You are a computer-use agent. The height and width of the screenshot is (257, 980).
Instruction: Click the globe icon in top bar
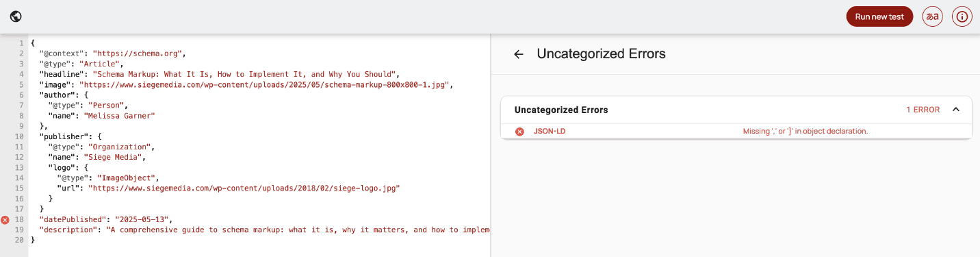(16, 16)
